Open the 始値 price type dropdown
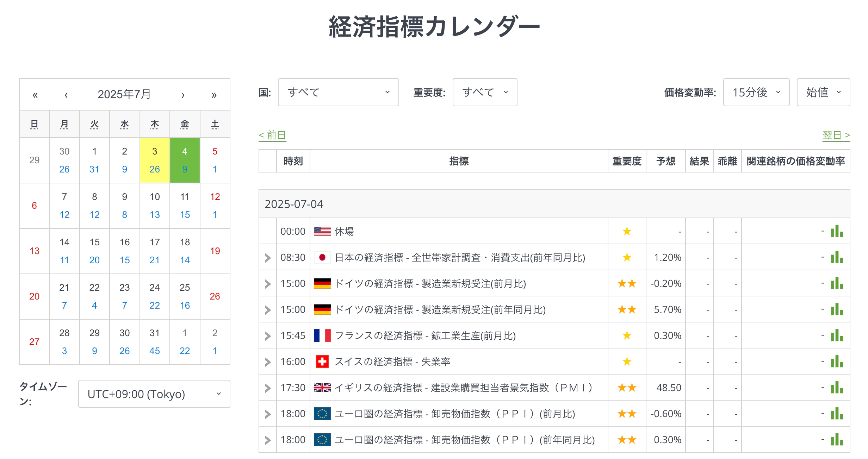 [823, 92]
